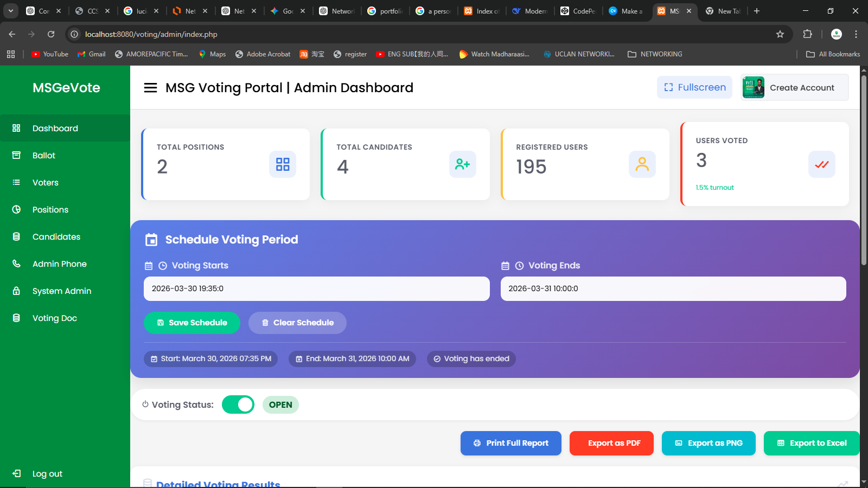Open Positions in the sidebar

pyautogui.click(x=65, y=209)
